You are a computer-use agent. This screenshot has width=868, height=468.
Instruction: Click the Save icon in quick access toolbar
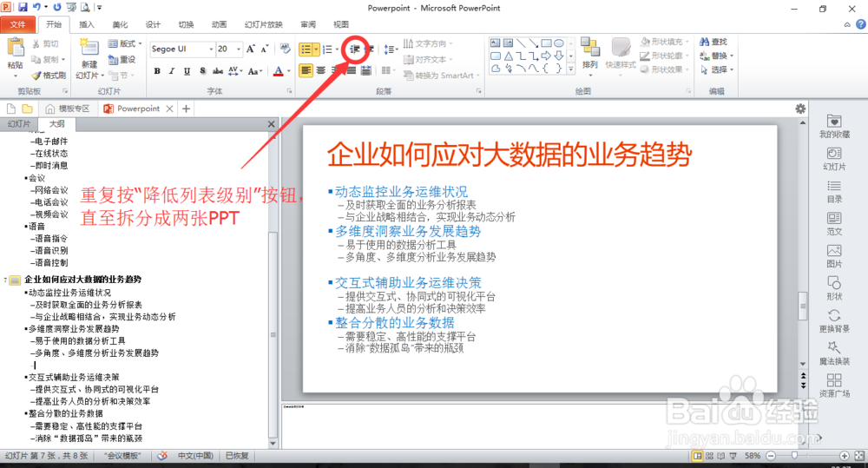(23, 7)
